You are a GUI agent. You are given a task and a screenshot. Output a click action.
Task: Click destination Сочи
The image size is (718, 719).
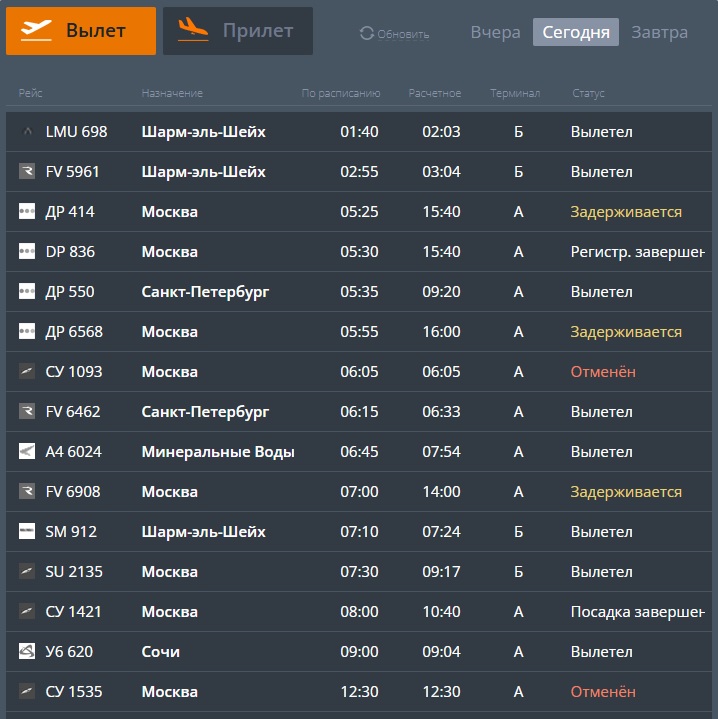pyautogui.click(x=160, y=652)
